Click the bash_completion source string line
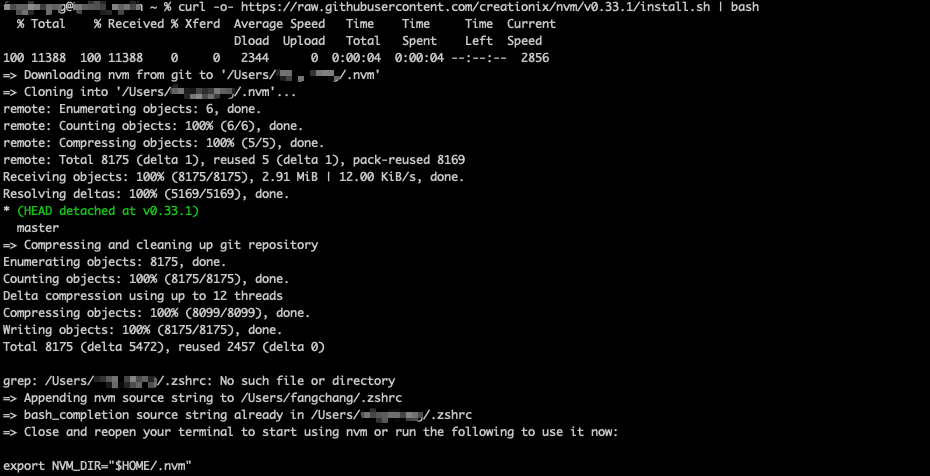The width and height of the screenshot is (930, 476). [x=237, y=415]
